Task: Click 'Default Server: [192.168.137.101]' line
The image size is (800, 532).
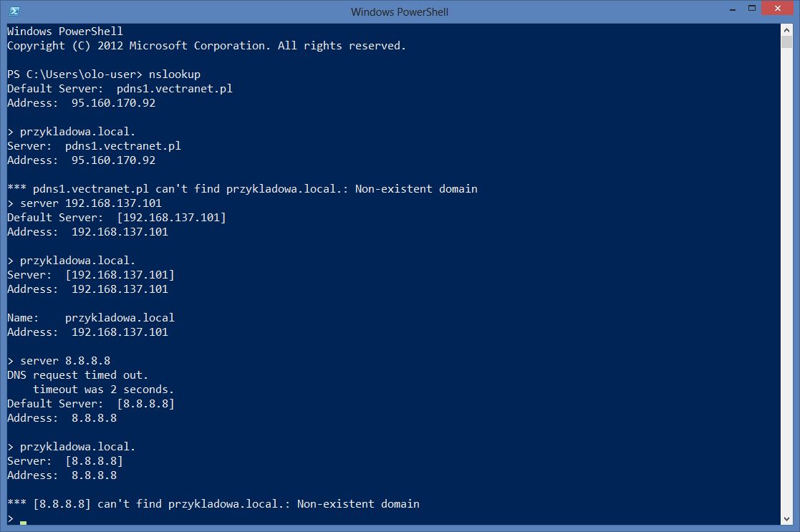Action: [x=116, y=217]
